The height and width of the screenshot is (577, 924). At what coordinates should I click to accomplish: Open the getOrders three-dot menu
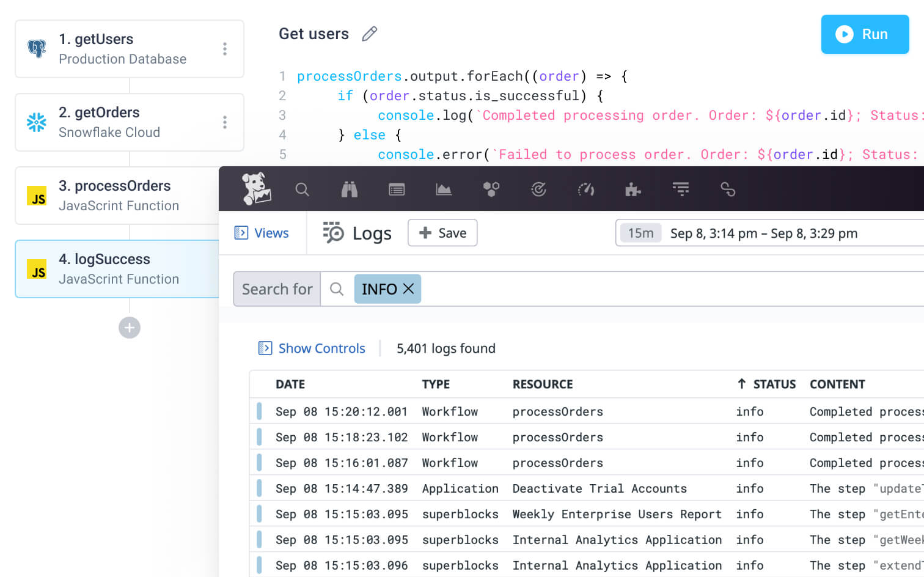(x=225, y=122)
